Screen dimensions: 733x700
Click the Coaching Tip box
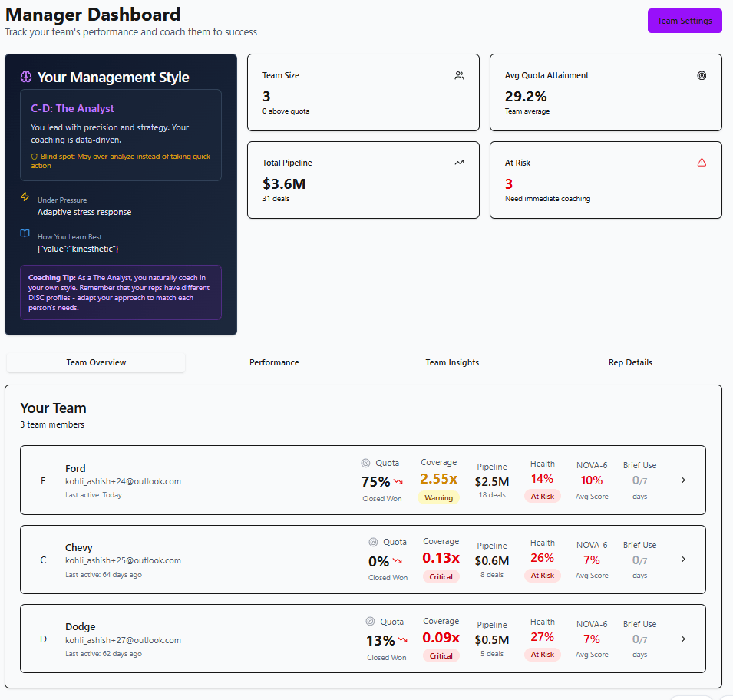pyautogui.click(x=121, y=292)
